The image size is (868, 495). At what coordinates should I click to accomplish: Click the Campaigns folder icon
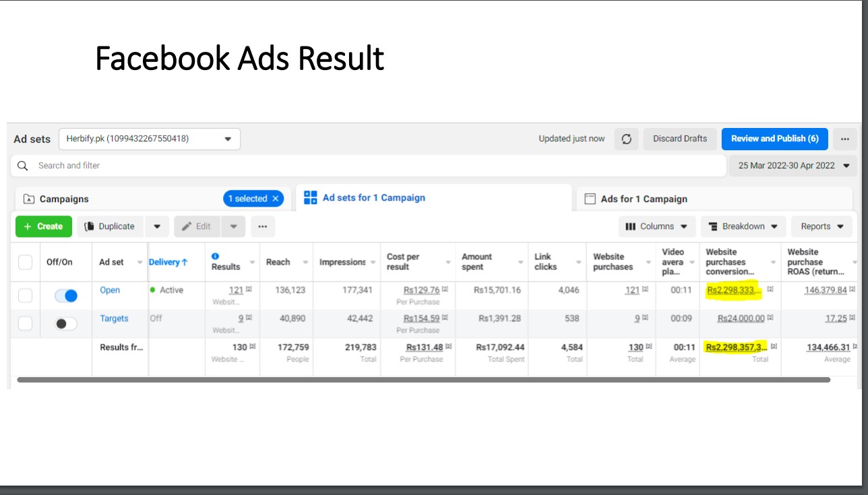click(29, 199)
